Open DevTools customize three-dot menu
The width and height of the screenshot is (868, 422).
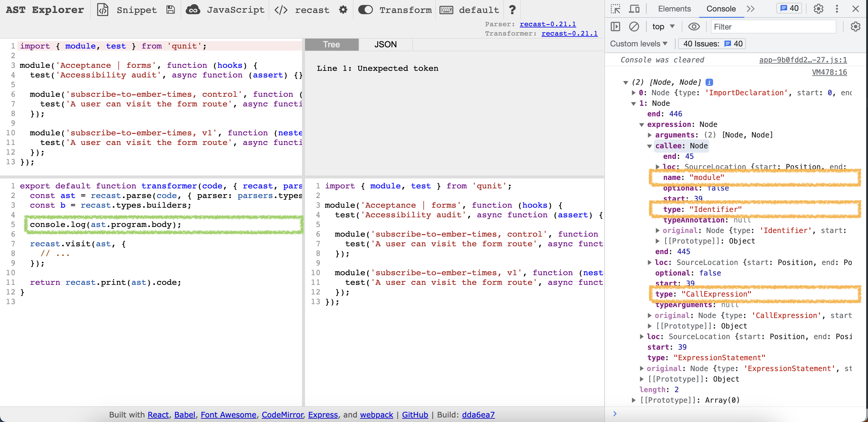[x=837, y=9]
